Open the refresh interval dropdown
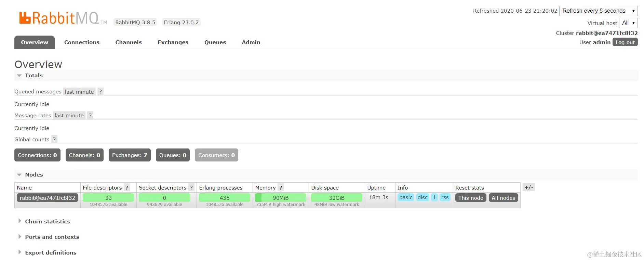Viewport: 644px width, 260px height. (x=598, y=11)
